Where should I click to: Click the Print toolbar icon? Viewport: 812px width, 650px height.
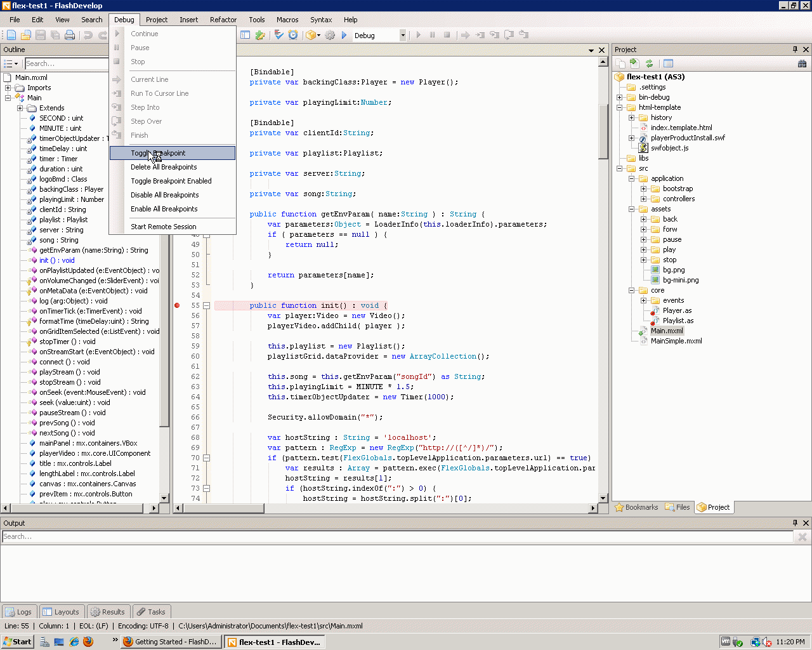(x=70, y=36)
